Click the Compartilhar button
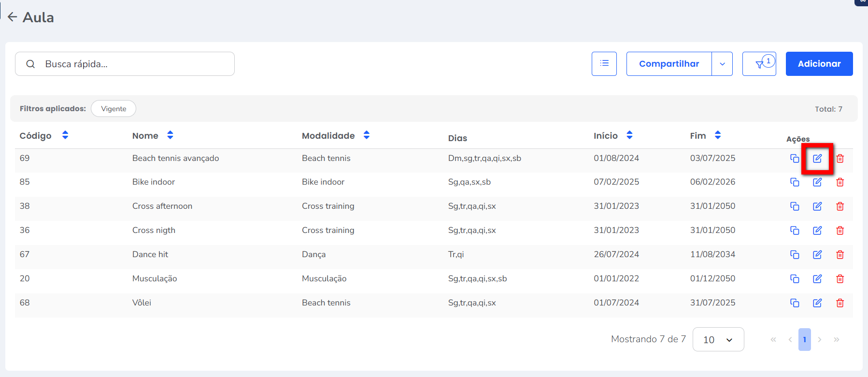Viewport: 868px width, 377px height. [x=669, y=64]
